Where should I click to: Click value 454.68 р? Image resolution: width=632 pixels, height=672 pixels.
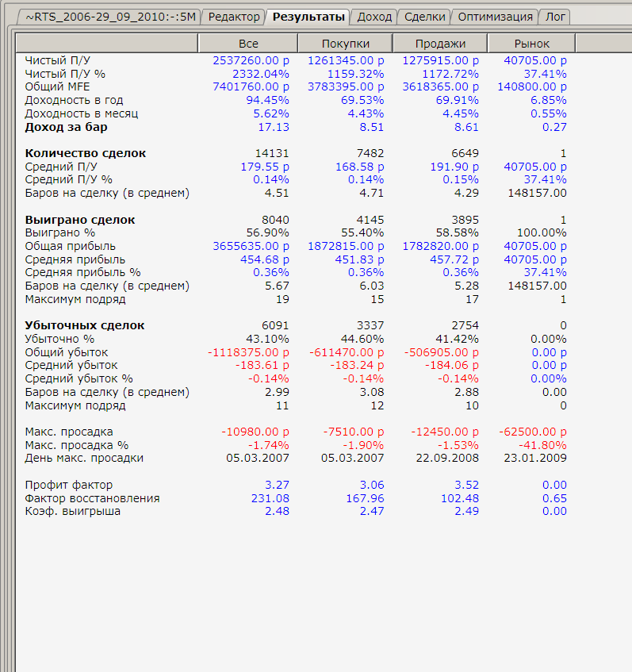pos(265,259)
